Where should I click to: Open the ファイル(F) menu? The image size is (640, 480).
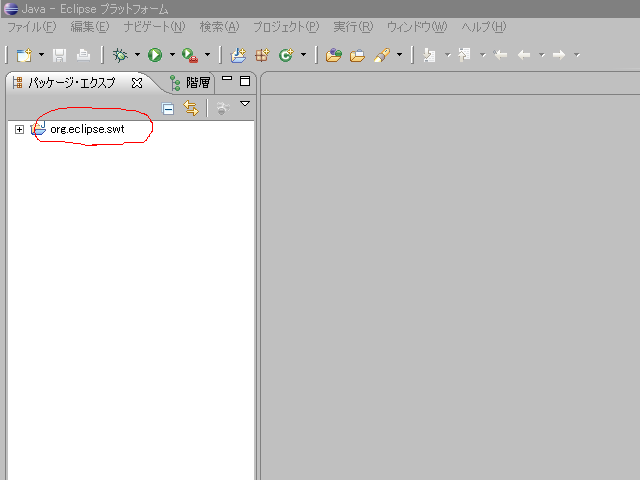point(31,27)
